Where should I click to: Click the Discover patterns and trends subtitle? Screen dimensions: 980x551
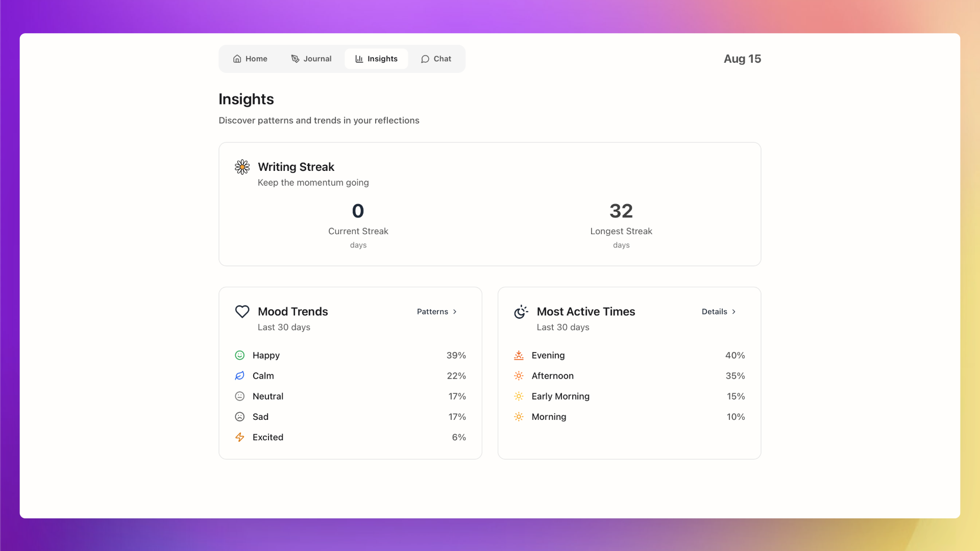coord(319,120)
